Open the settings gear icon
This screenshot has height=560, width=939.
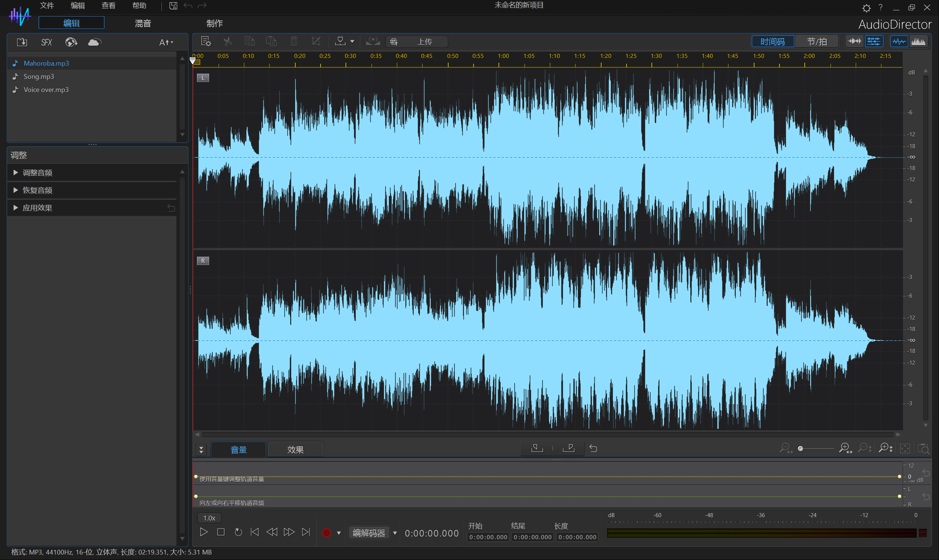click(866, 8)
